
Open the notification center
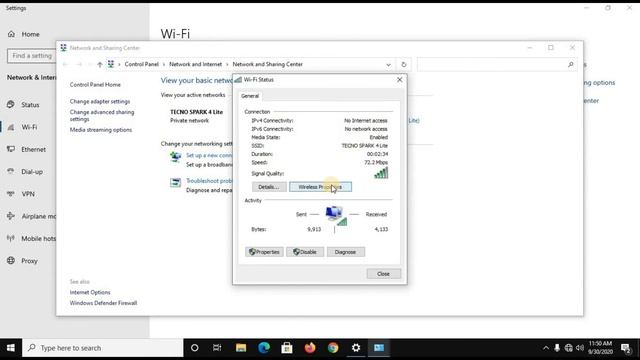(x=625, y=348)
